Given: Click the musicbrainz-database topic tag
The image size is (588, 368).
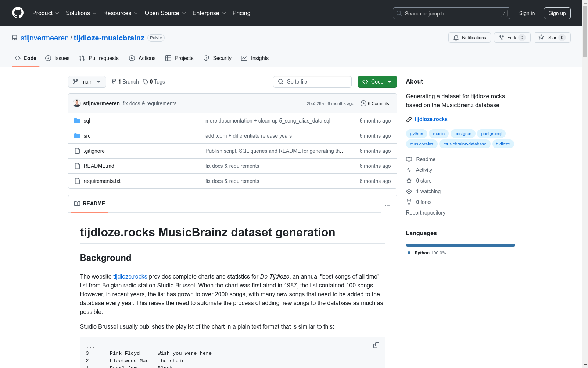Looking at the screenshot, I should pos(465,144).
